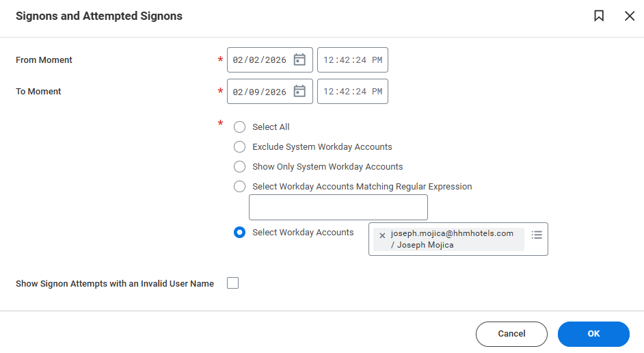Click the To Moment time field

point(352,92)
